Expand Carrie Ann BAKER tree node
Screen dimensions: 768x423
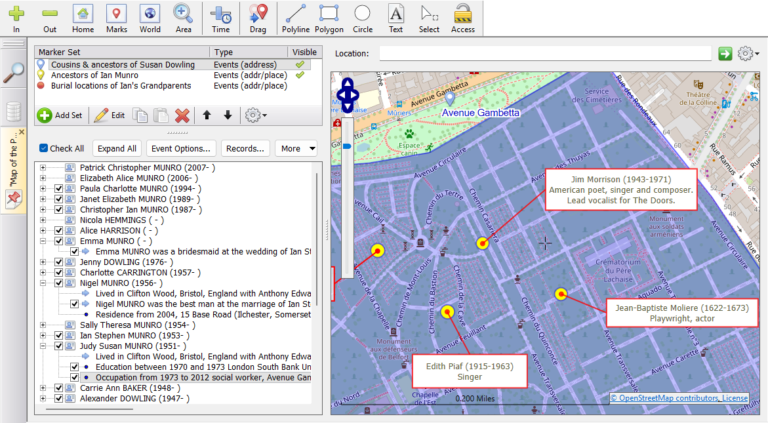tap(43, 388)
